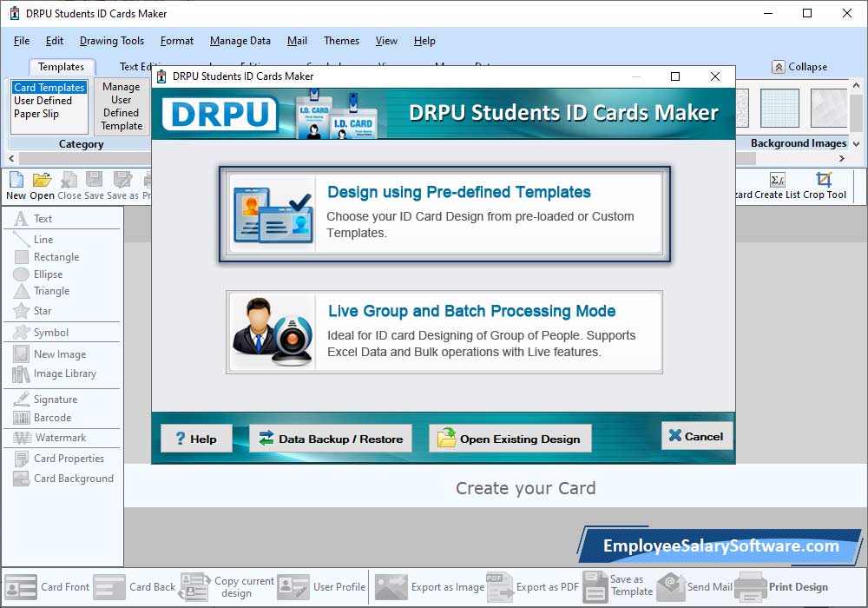Open Card Background settings
Image resolution: width=868 pixels, height=608 pixels.
click(x=62, y=479)
